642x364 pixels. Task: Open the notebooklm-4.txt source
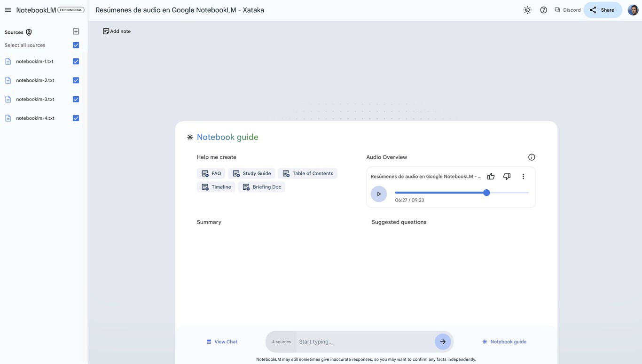click(35, 118)
